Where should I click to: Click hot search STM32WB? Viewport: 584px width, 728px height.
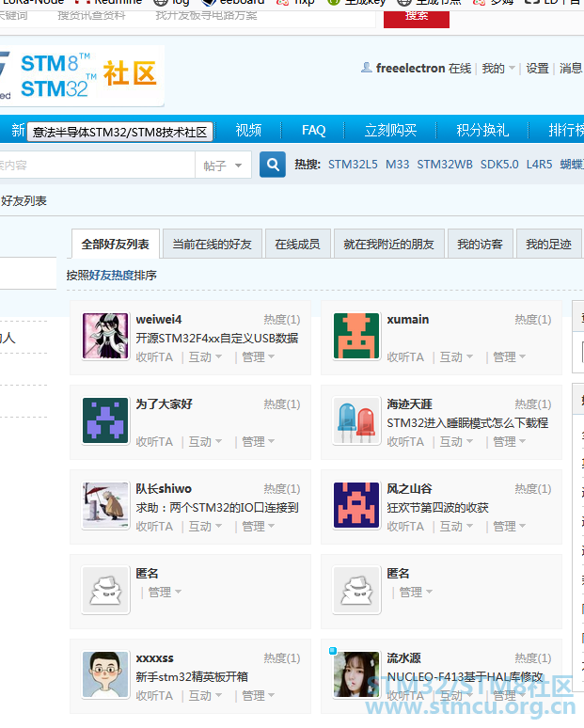pos(445,165)
